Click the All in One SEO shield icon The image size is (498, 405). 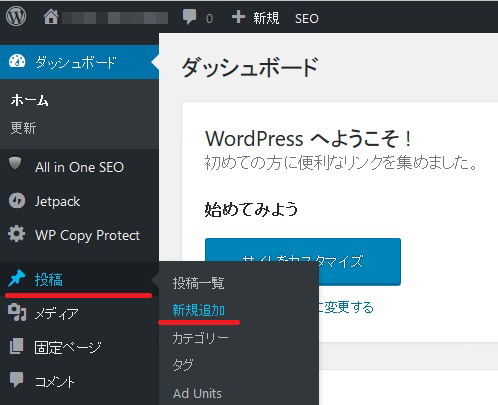coord(15,163)
